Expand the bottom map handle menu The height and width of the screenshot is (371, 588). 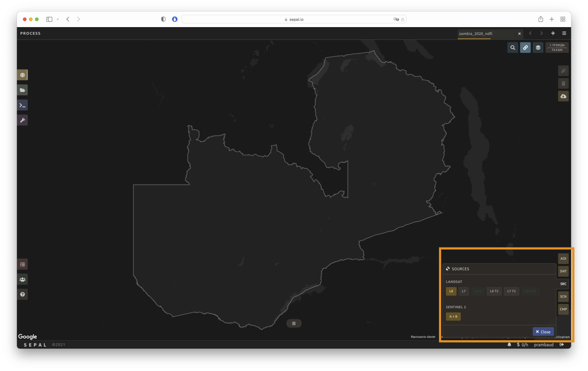(x=294, y=323)
